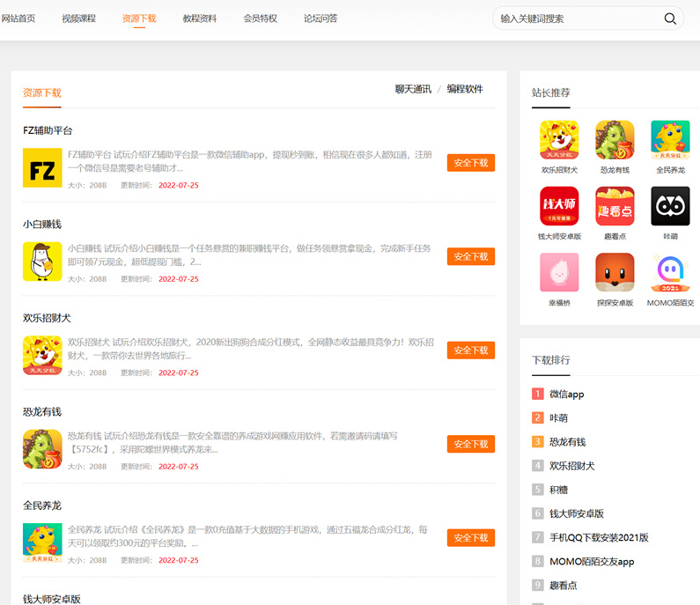Click the 下载排行 section heading

[551, 360]
